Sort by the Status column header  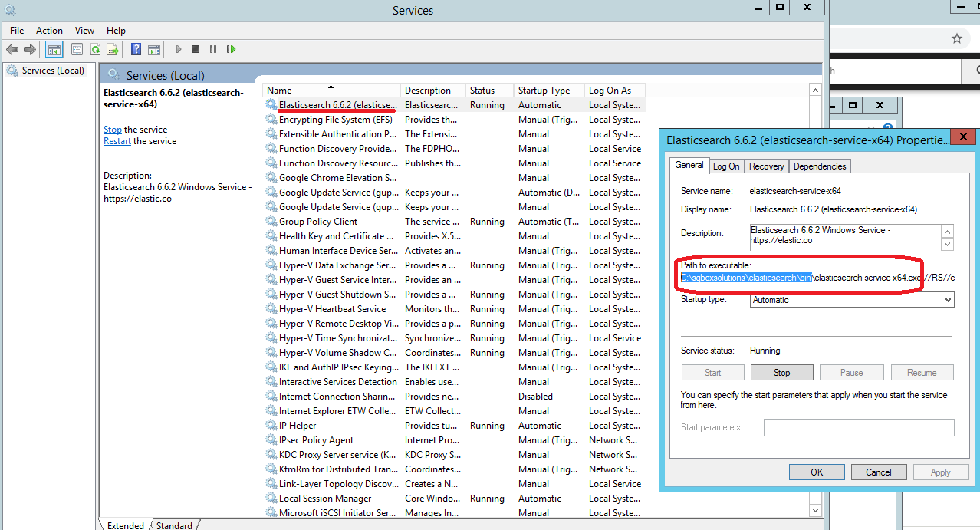[x=489, y=91]
